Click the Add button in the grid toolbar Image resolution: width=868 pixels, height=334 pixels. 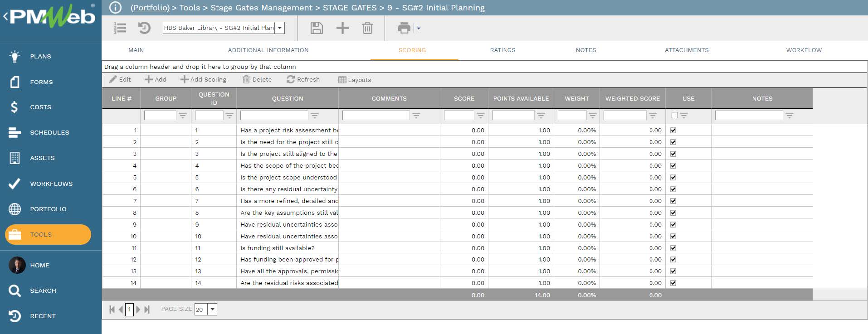tap(156, 79)
